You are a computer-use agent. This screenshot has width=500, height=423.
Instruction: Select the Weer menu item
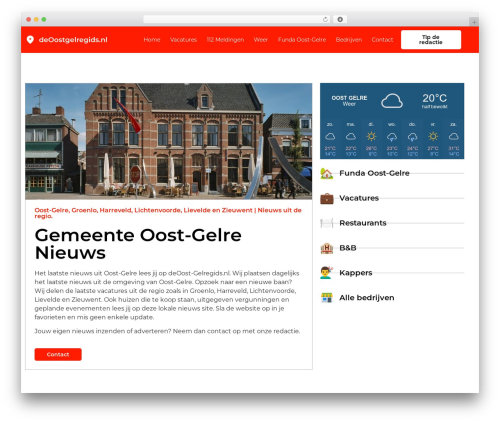[x=261, y=40]
